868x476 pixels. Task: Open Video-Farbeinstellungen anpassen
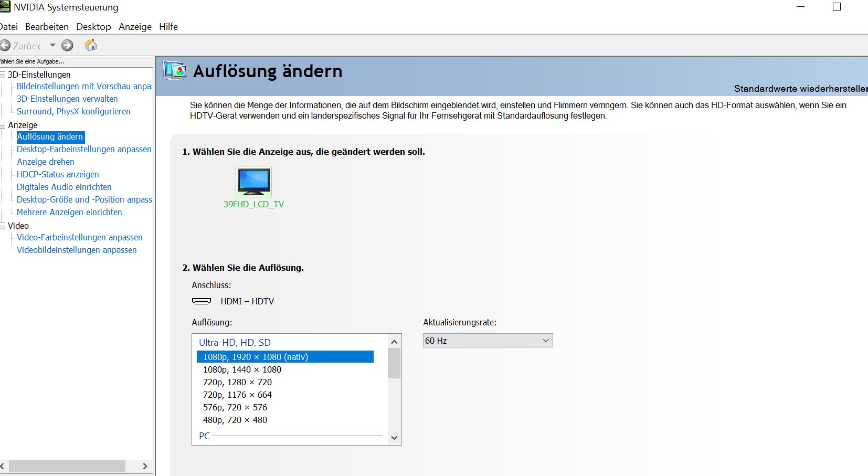(80, 237)
